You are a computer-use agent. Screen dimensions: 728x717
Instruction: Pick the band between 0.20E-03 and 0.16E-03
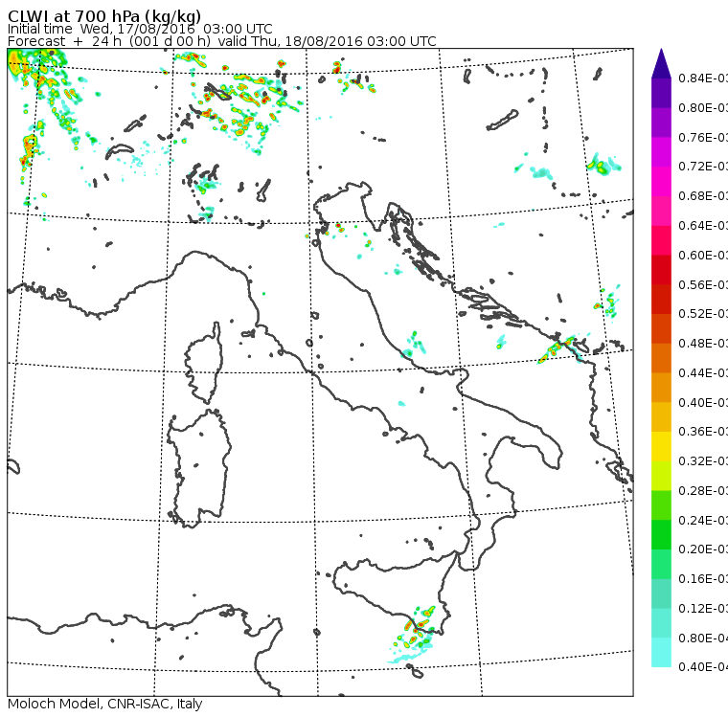pos(661,565)
